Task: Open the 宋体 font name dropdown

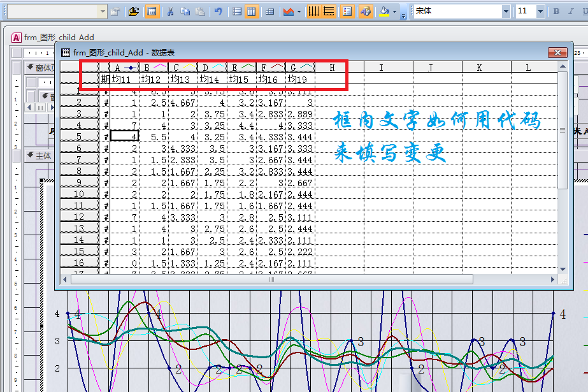Action: [506, 11]
